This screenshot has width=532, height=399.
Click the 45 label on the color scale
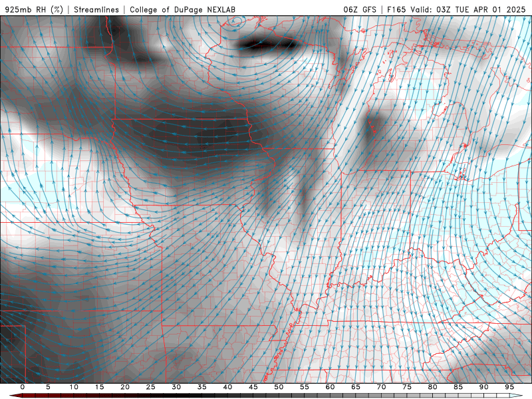click(x=253, y=387)
